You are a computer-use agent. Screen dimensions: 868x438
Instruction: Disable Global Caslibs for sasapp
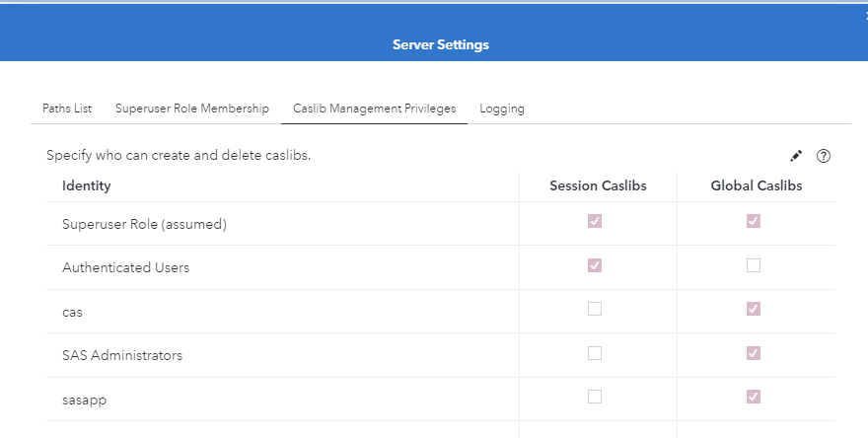[754, 397]
